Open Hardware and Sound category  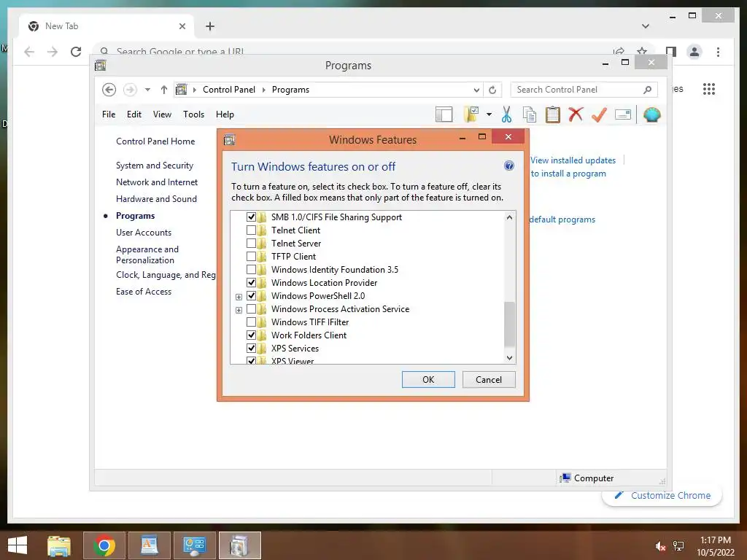pyautogui.click(x=156, y=199)
